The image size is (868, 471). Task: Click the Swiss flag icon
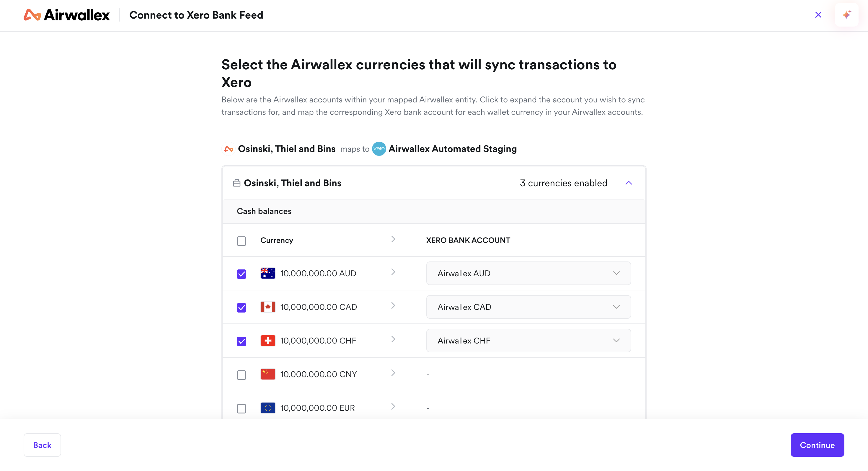(268, 341)
